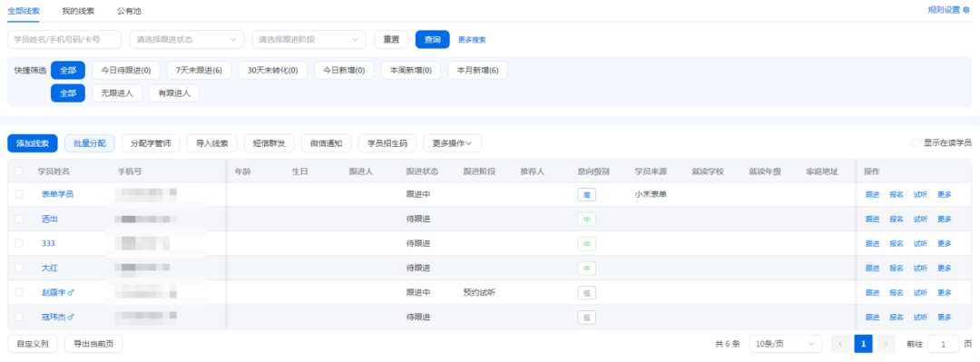980x362 pixels.
Task: Open the 请选择跟进阶段 dropdown
Action: coord(309,39)
